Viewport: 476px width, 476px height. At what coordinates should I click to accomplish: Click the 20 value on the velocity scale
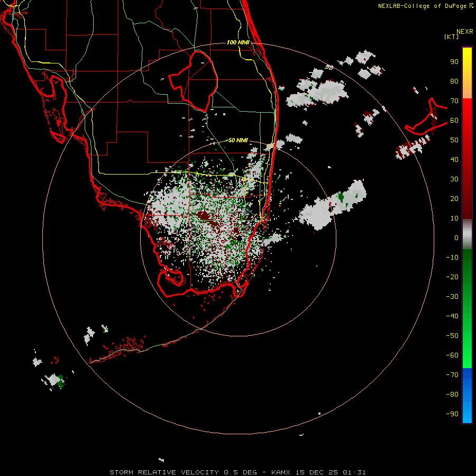[454, 198]
